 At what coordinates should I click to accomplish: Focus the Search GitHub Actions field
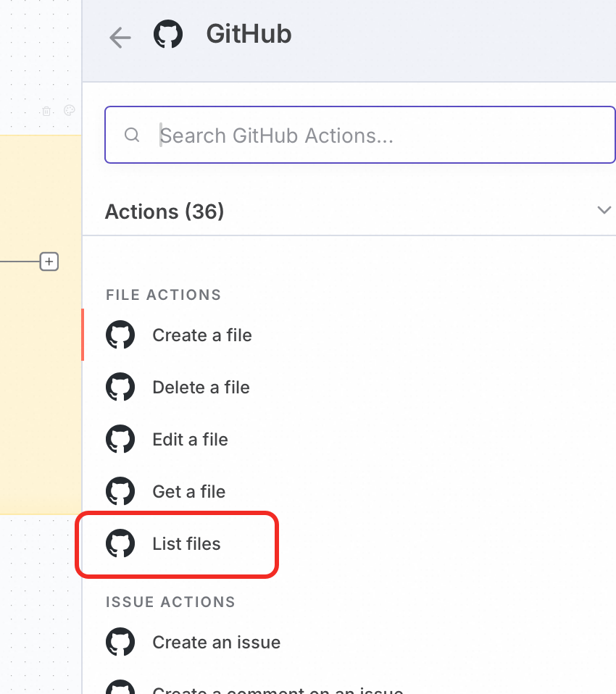click(377, 135)
